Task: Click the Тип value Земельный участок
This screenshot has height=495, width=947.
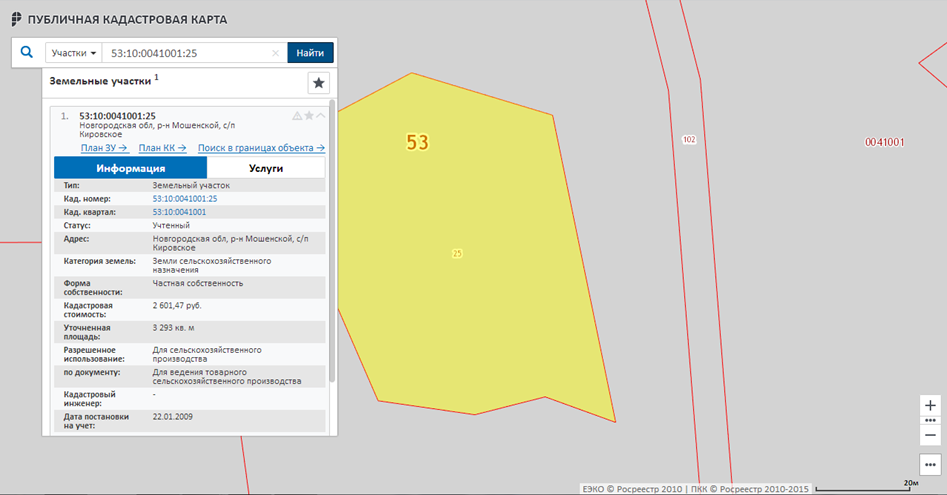Action: coord(191,185)
